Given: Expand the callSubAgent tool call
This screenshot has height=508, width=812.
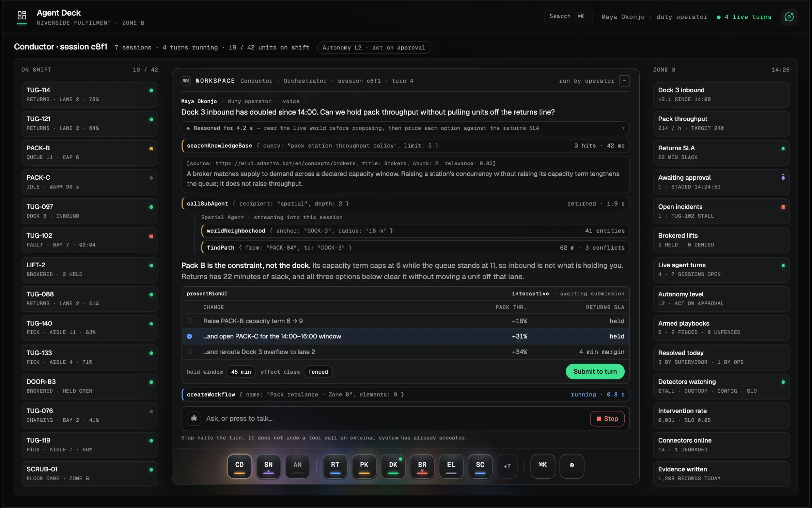Looking at the screenshot, I should pos(405,204).
